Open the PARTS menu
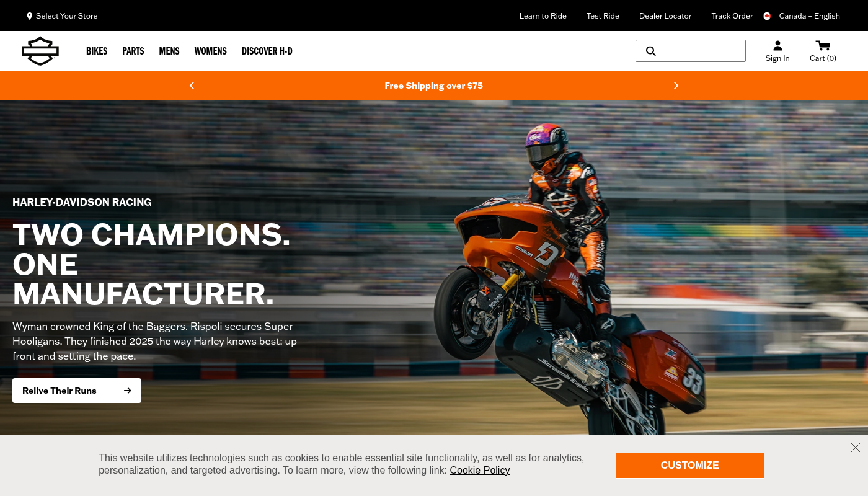This screenshot has height=496, width=868. [133, 51]
